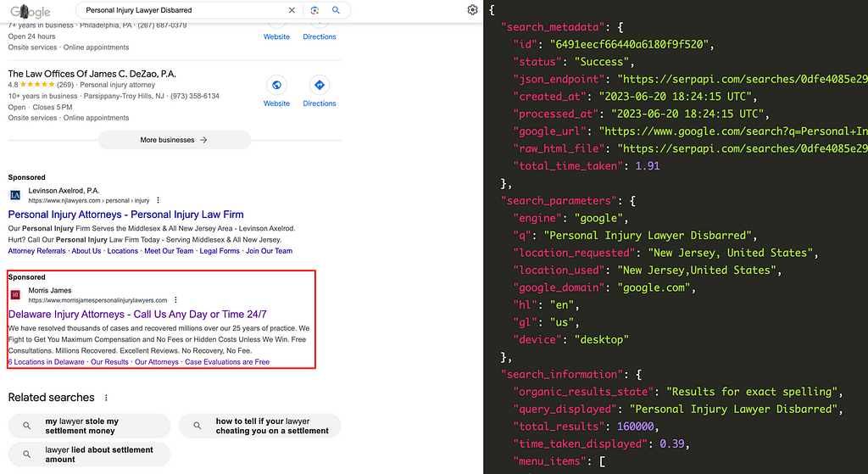The width and height of the screenshot is (868, 474).
Task: Click search icon in 'my lawyer stole' chip
Action: (26, 426)
